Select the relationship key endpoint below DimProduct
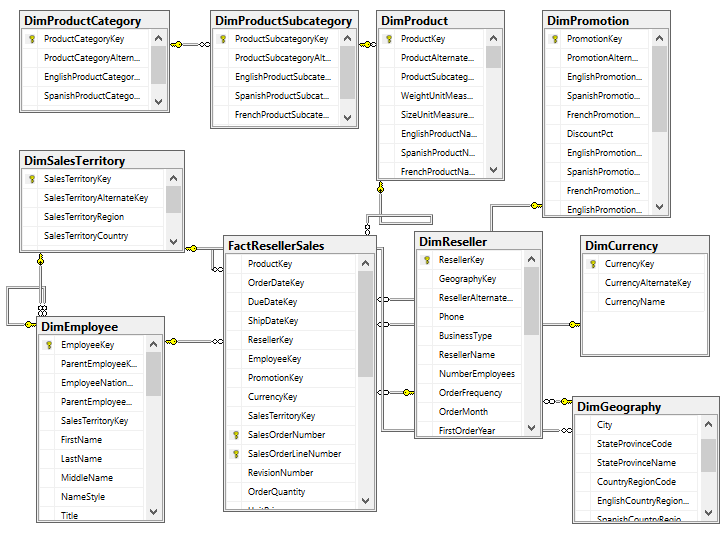 [x=380, y=187]
